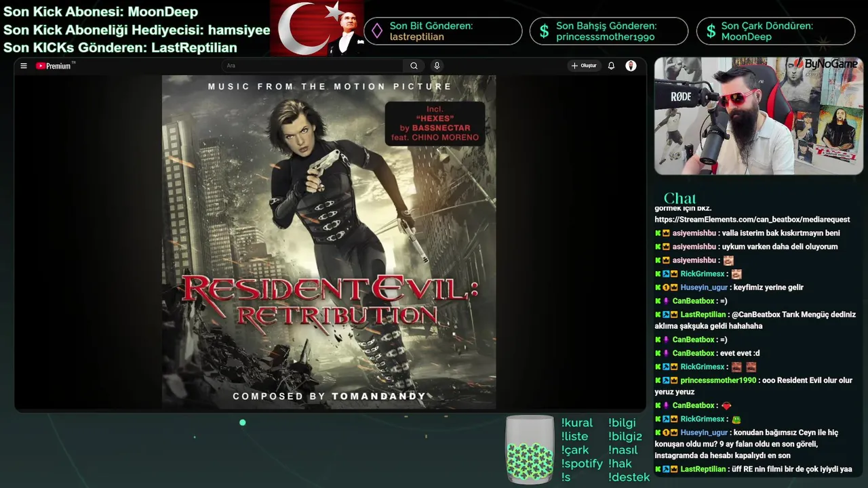Click the '!hak' command text
This screenshot has height=488, width=868.
point(620,464)
